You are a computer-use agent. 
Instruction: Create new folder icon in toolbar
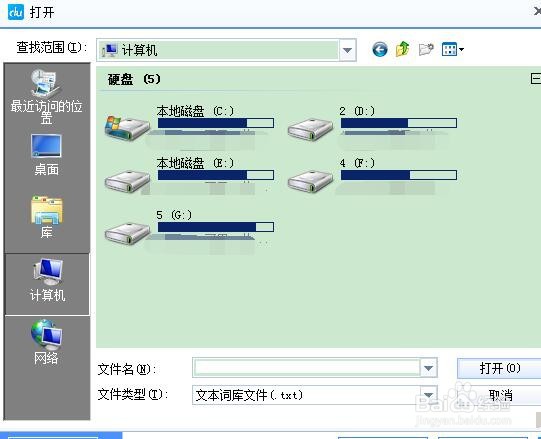426,49
